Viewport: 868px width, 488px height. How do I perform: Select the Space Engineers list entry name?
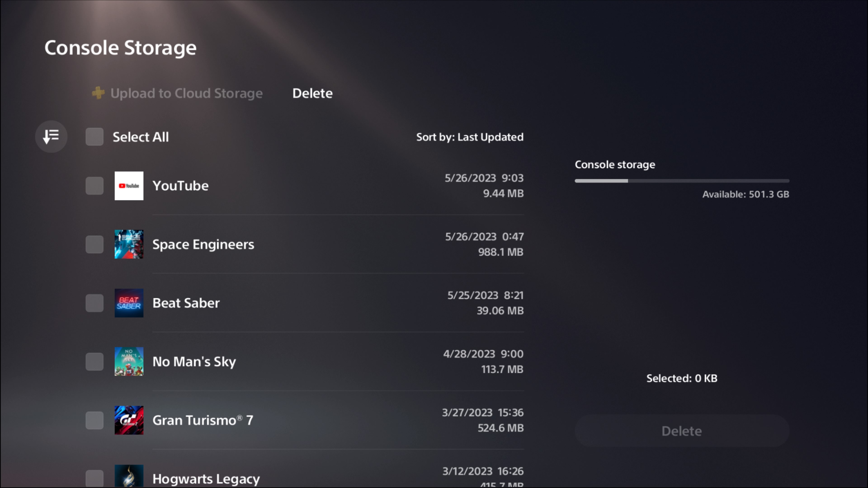coord(203,244)
